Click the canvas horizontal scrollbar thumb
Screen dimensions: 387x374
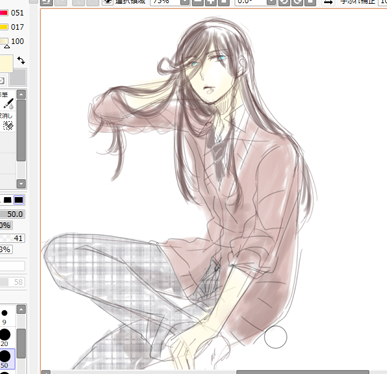click(x=303, y=372)
